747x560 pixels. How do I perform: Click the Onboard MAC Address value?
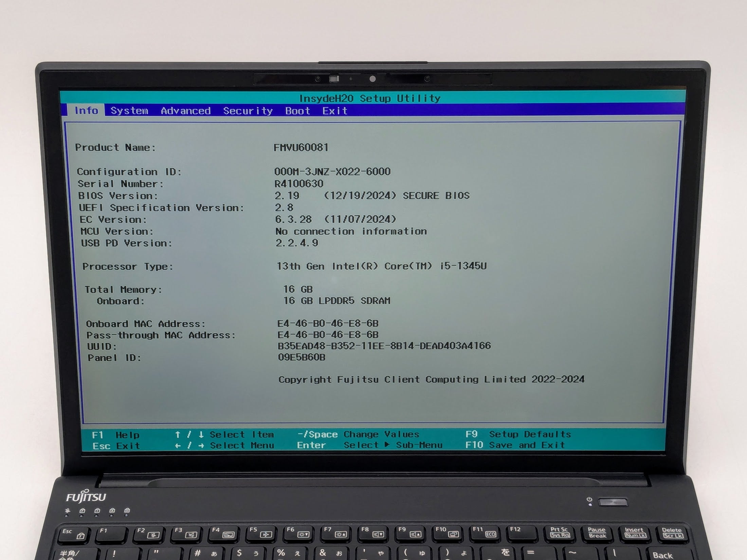(328, 323)
